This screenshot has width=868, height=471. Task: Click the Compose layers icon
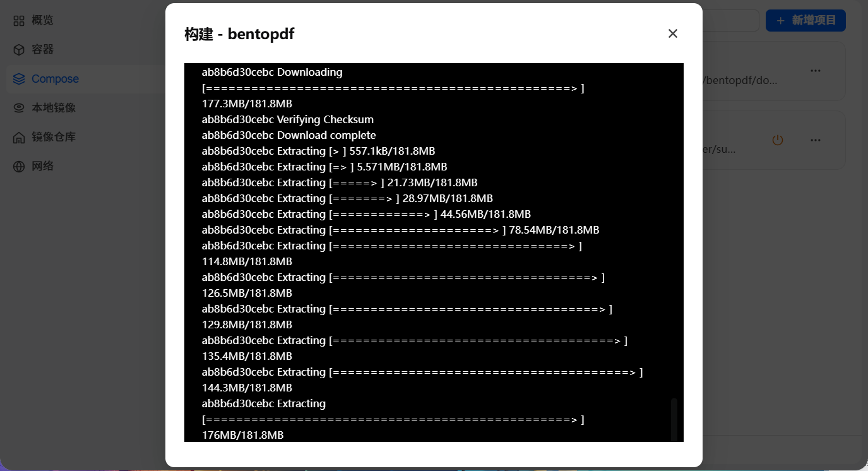click(x=19, y=79)
